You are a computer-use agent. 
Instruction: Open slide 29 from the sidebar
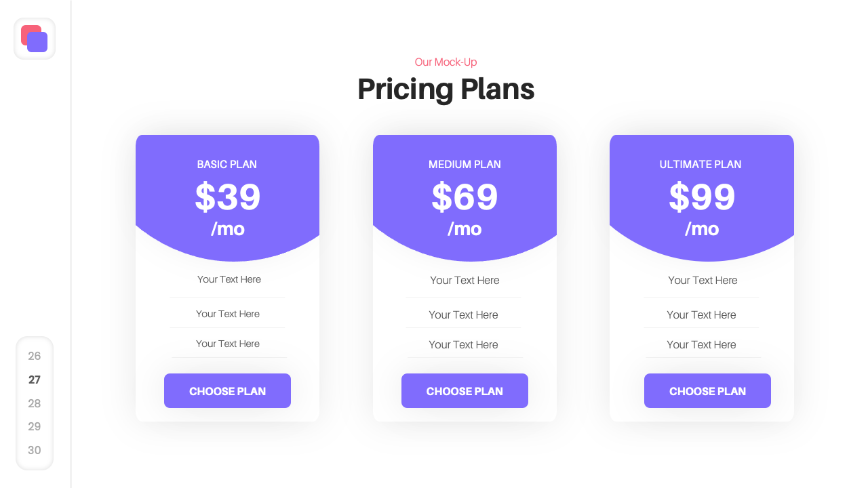tap(35, 426)
